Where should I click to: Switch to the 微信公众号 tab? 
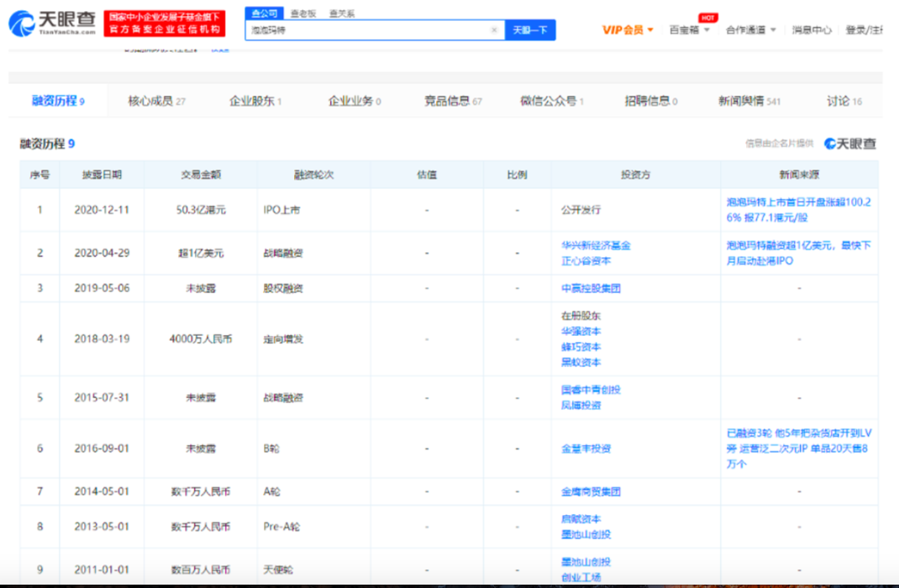(x=551, y=101)
